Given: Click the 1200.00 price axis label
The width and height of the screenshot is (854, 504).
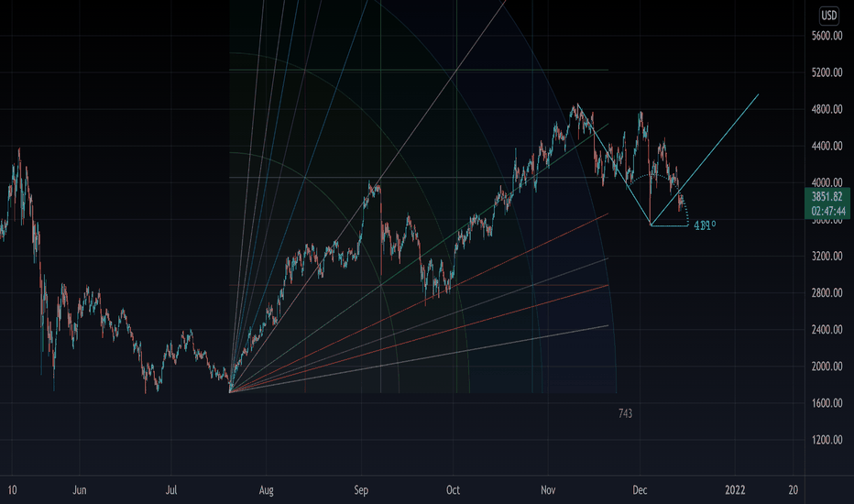Looking at the screenshot, I should (827, 440).
